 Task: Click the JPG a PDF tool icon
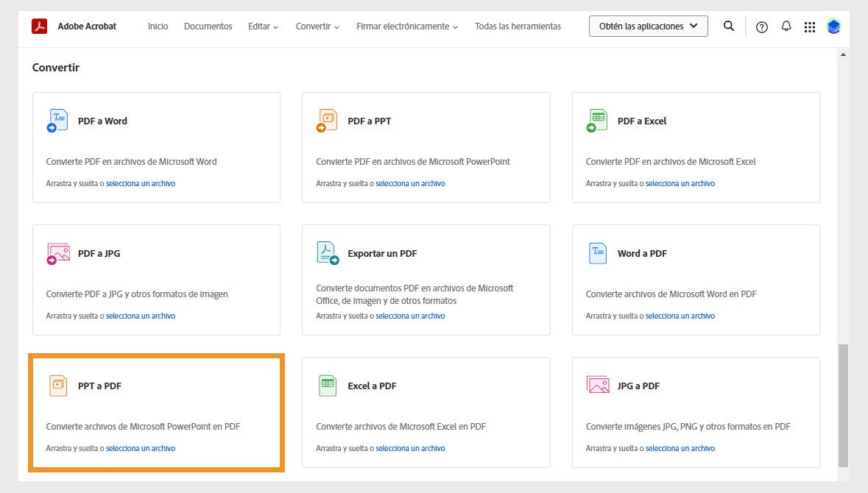pos(597,386)
